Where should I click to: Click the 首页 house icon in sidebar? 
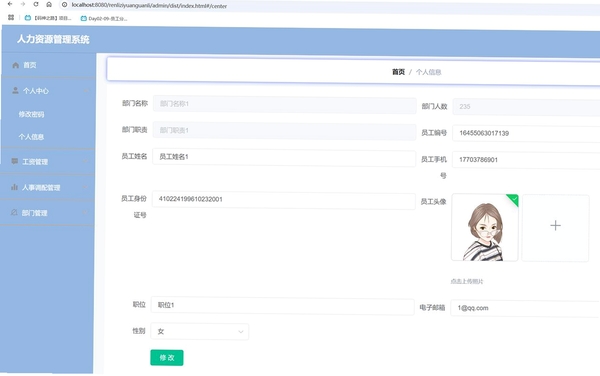[15, 65]
